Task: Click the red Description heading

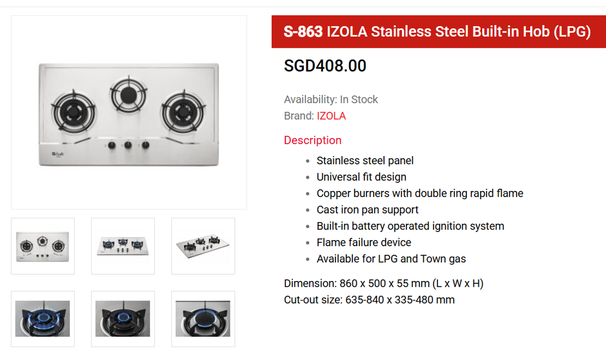Action: pyautogui.click(x=312, y=140)
